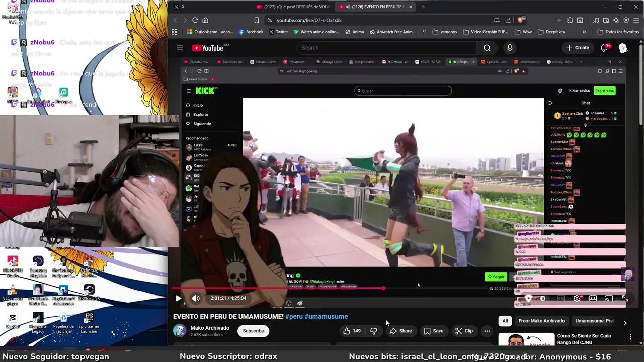Open Mako Archivado channel name
This screenshot has width=644, height=362.
(x=210, y=328)
